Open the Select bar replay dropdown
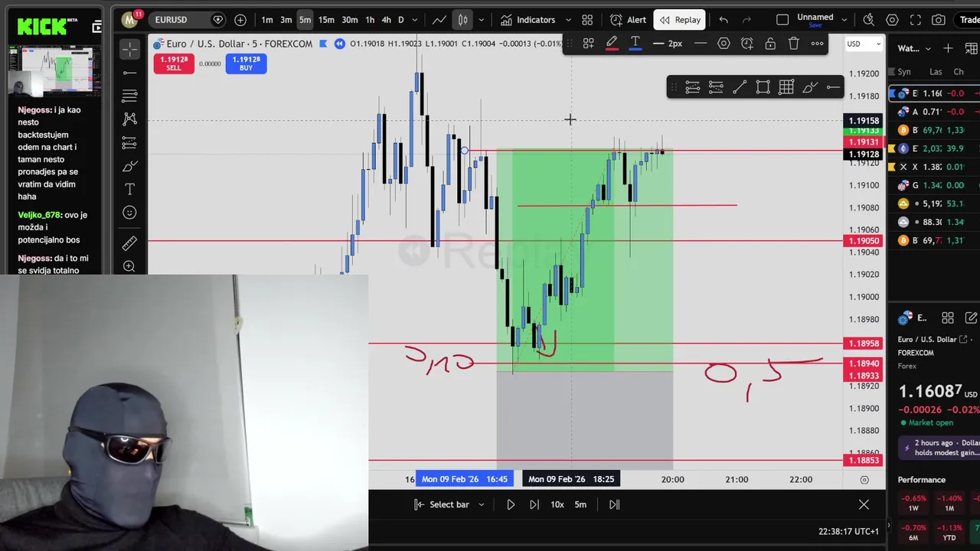 coord(449,504)
